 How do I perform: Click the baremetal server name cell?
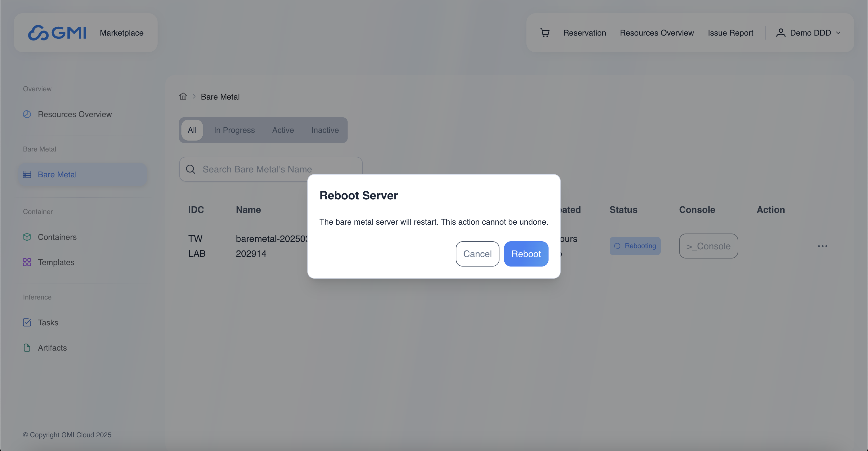click(x=272, y=246)
